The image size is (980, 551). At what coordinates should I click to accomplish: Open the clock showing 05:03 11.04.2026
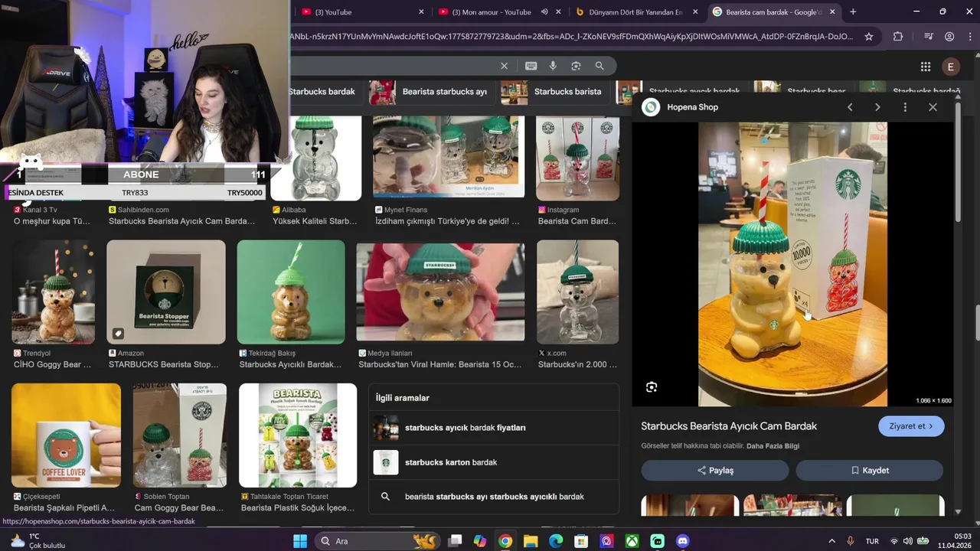(955, 541)
